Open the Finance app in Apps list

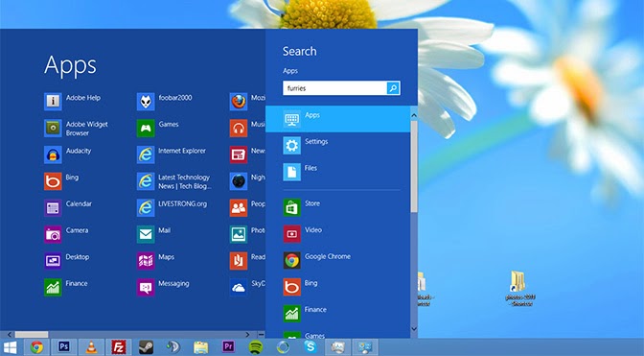pos(66,287)
